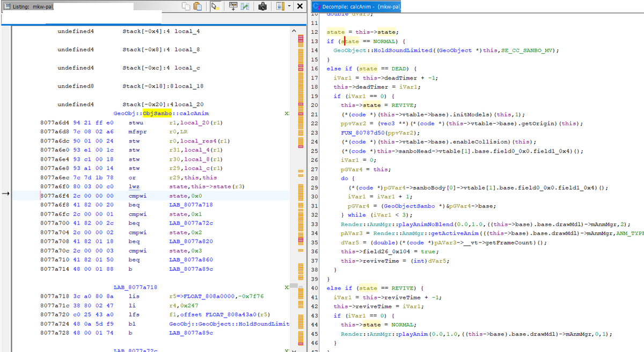Follow the LAB_8077a72c branch operand
Image resolution: width=644 pixels, height=352 pixels.
191,223
